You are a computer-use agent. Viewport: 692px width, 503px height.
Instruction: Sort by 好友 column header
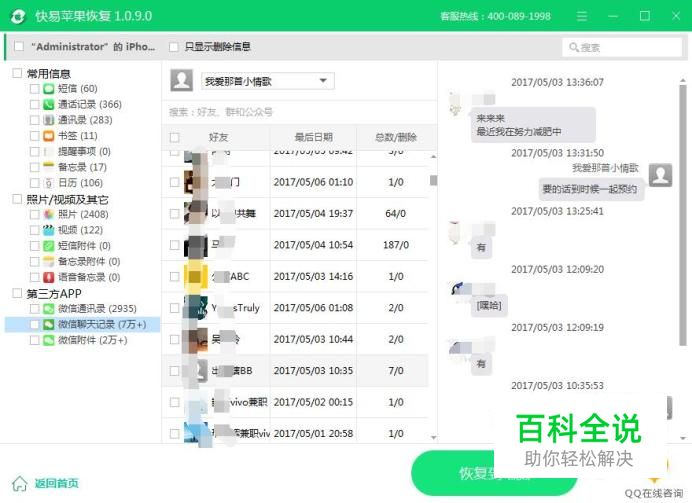tap(218, 137)
